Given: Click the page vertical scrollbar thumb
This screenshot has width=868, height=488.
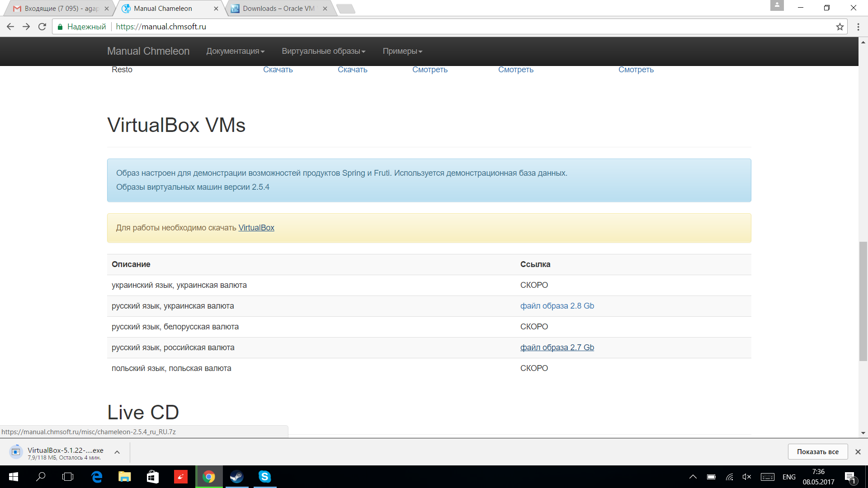Looking at the screenshot, I should (x=863, y=301).
